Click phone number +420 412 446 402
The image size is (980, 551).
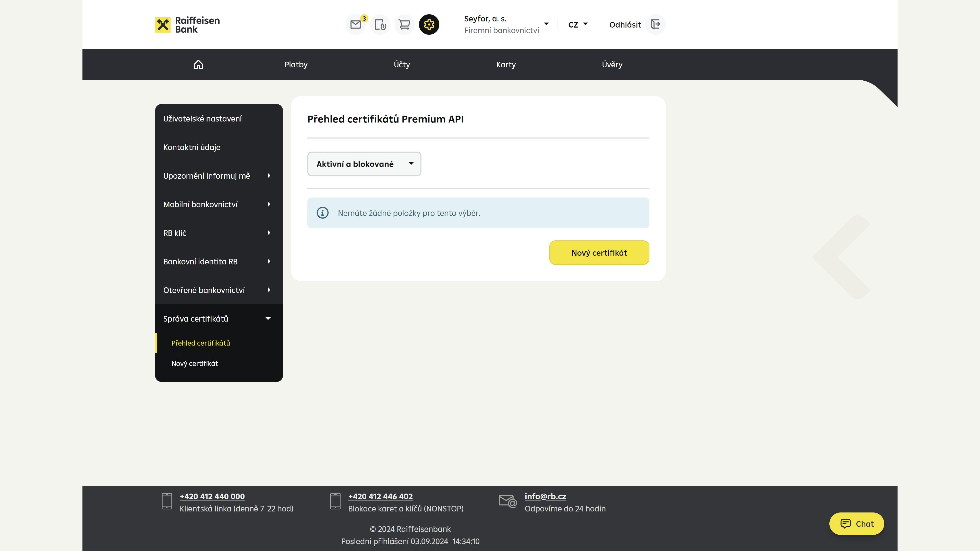380,496
